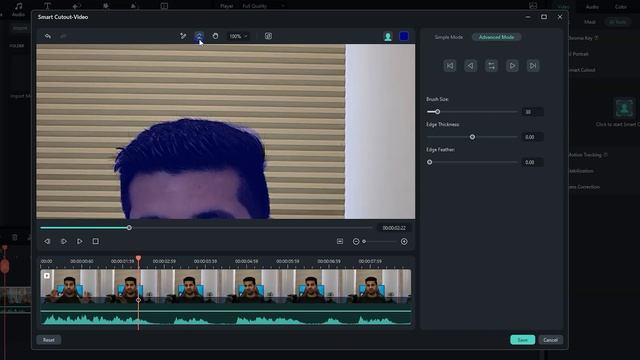
Task: Track cutout backward one direction
Action: tap(471, 66)
